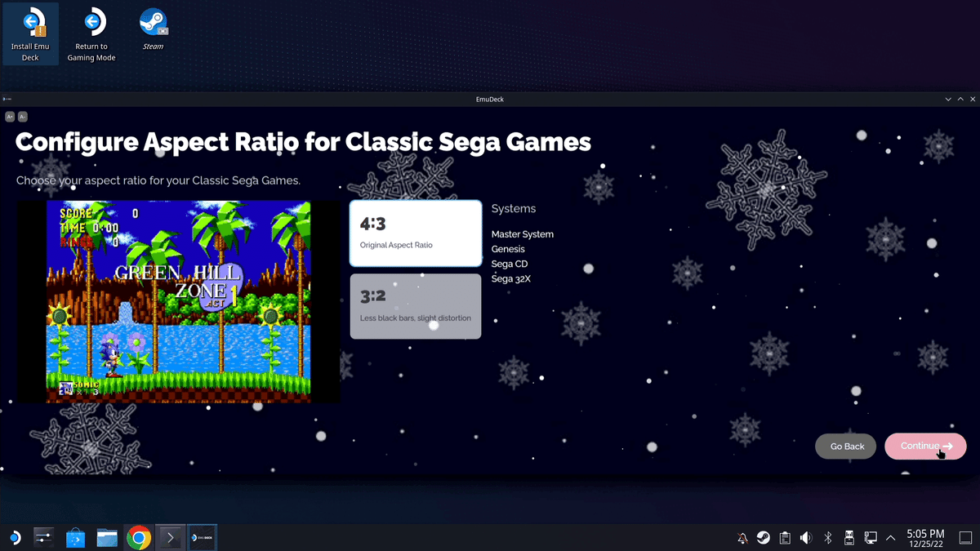This screenshot has width=980, height=551.
Task: Open the application launcher in the taskbar
Action: tap(15, 538)
